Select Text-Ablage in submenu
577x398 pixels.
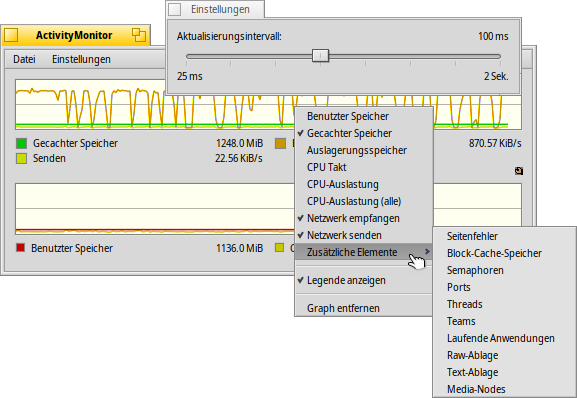tap(504, 372)
